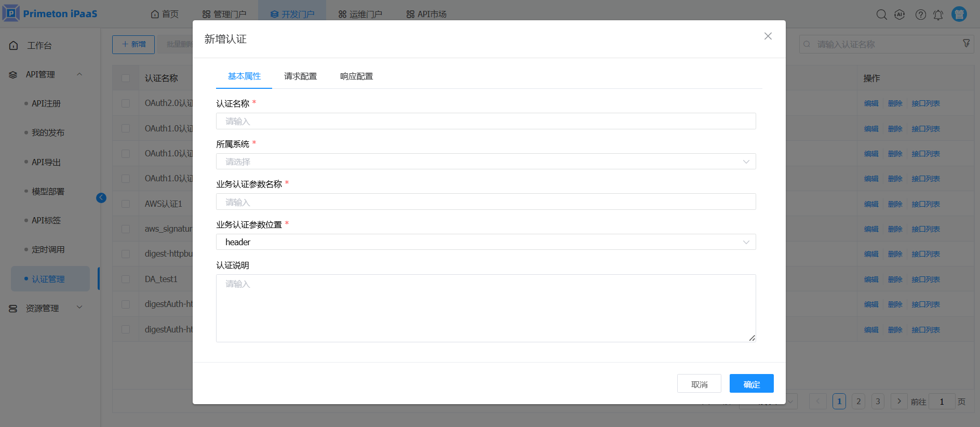The width and height of the screenshot is (980, 427).
Task: Click the 确定 confirm button
Action: click(751, 384)
